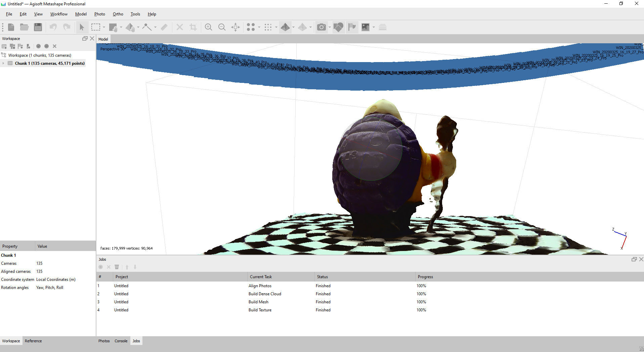The width and height of the screenshot is (644, 352).
Task: Undo the last action
Action: pyautogui.click(x=53, y=27)
